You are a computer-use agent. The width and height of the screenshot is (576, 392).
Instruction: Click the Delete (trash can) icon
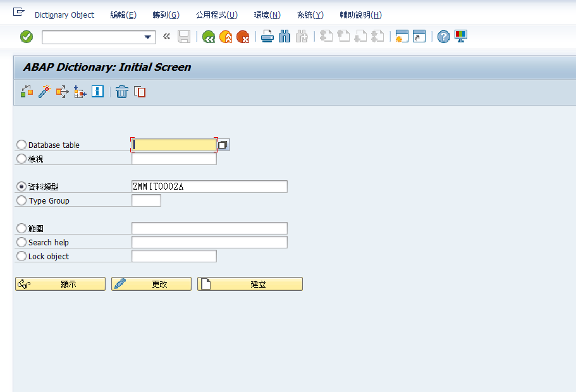click(x=121, y=92)
